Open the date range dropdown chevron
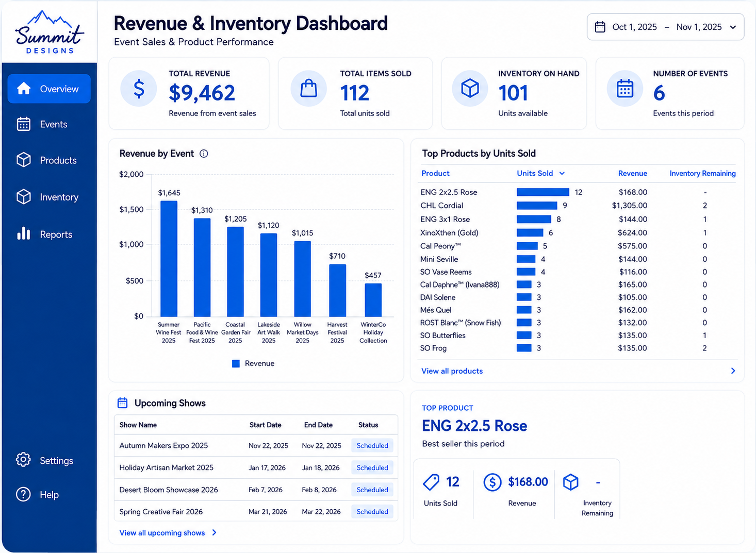 point(733,27)
